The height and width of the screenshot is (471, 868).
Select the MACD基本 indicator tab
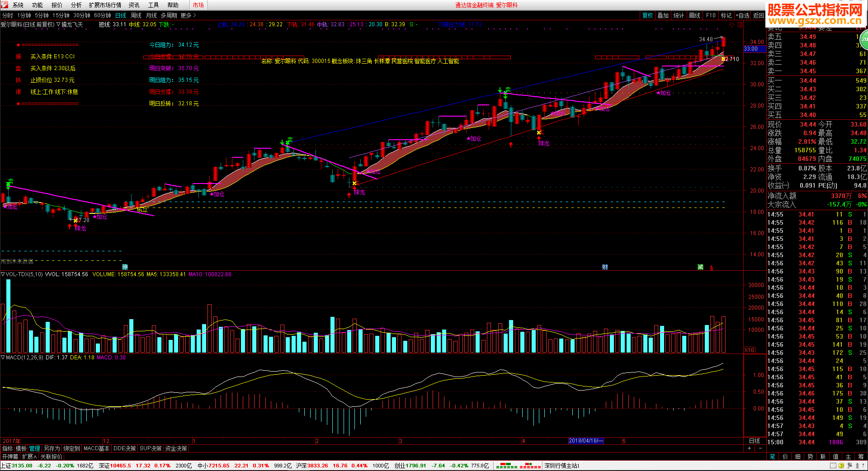[x=96, y=448]
